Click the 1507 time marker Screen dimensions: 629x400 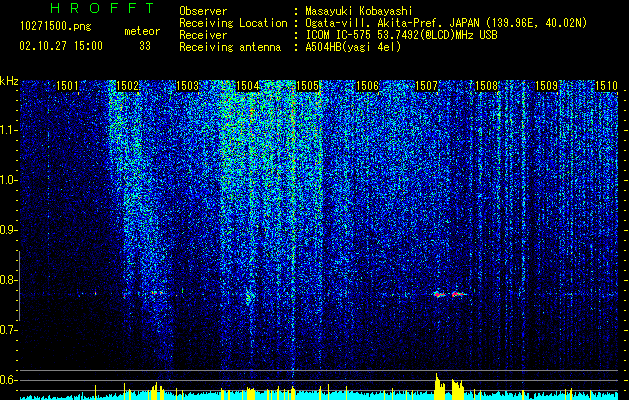[x=426, y=86]
